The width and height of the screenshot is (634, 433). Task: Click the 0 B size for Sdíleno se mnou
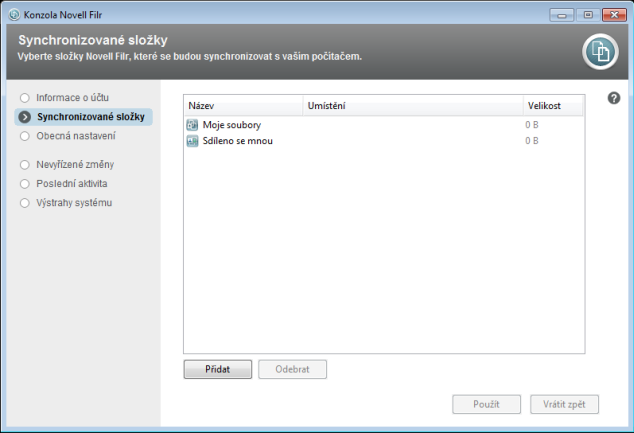click(x=532, y=141)
